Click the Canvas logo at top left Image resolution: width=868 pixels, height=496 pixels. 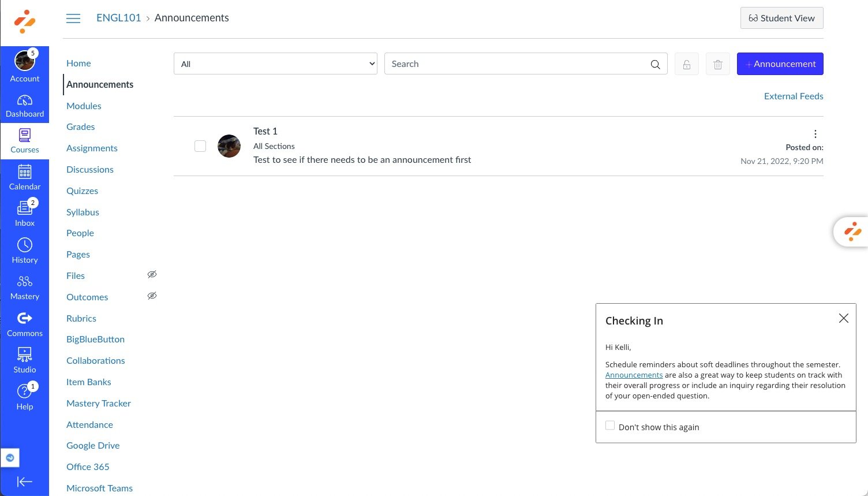[25, 22]
